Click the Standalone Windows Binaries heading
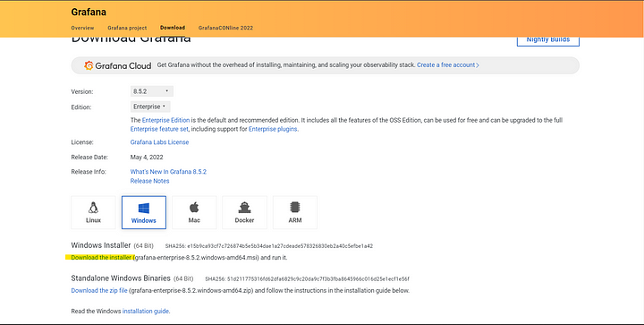The height and width of the screenshot is (325, 644). (x=121, y=278)
